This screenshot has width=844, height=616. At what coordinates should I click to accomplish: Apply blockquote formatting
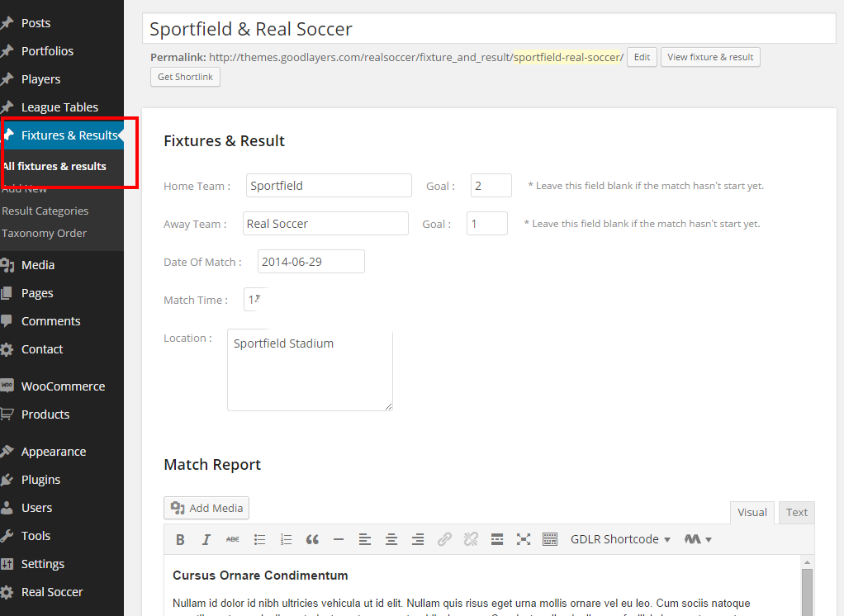(x=312, y=539)
